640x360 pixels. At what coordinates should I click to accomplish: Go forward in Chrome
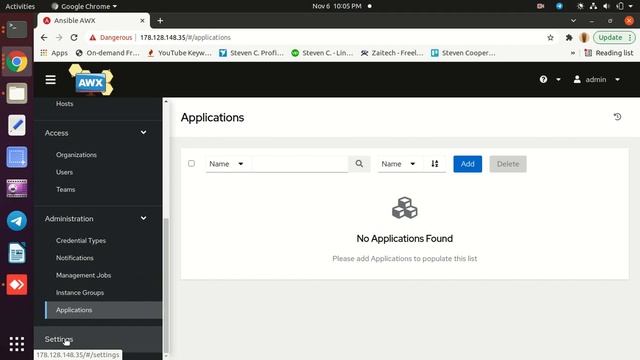coord(59,37)
